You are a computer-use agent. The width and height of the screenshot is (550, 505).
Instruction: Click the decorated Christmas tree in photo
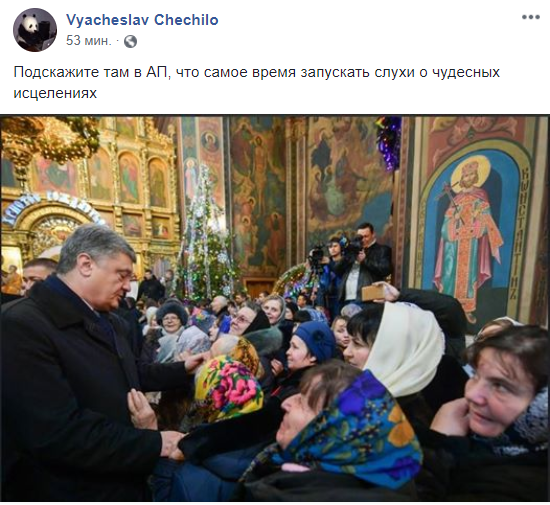coord(207,238)
